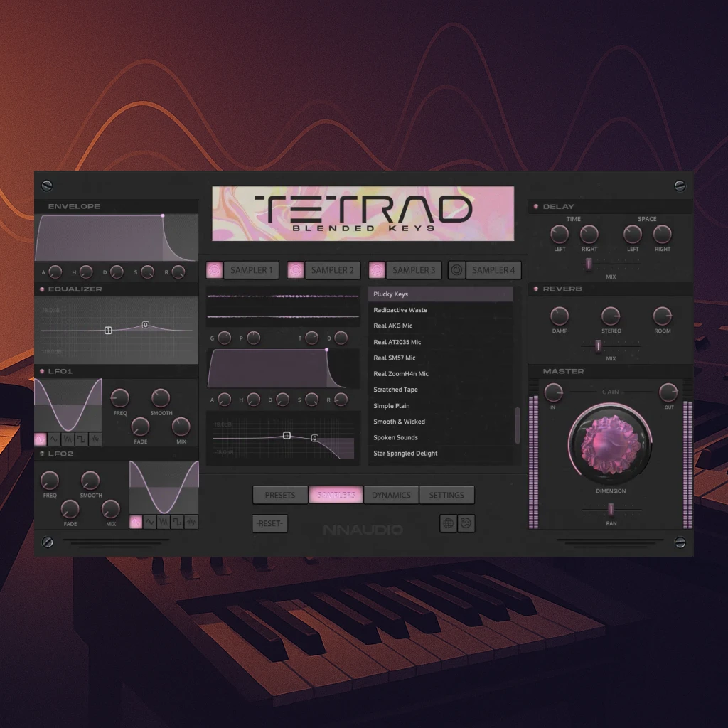Open the SETTINGS tab
This screenshot has width=728, height=728.
tap(446, 496)
